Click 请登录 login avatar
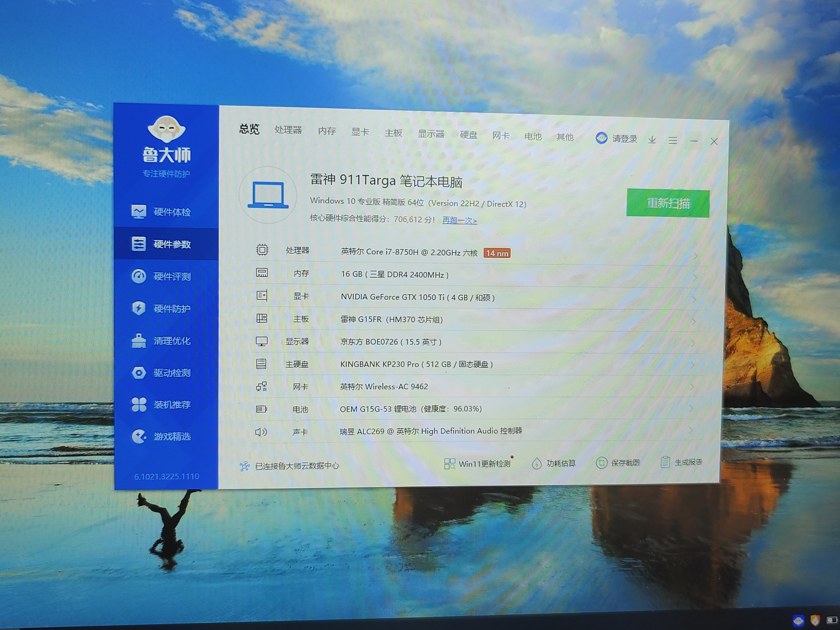Screen dimensions: 840x630 [x=602, y=138]
